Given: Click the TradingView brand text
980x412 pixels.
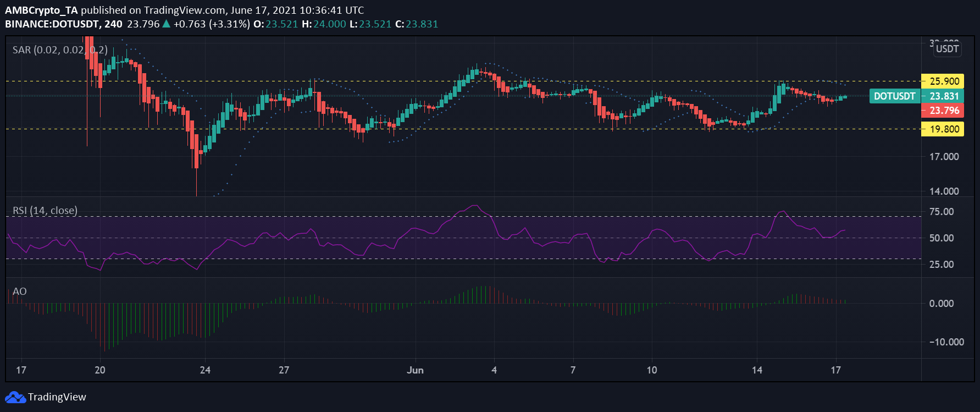Looking at the screenshot, I should (x=57, y=397).
